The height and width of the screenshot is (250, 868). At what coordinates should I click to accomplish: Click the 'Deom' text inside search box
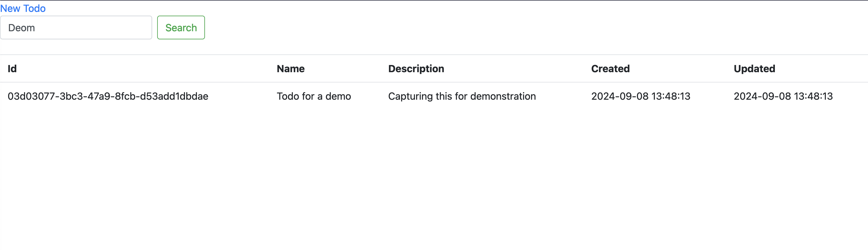click(22, 27)
